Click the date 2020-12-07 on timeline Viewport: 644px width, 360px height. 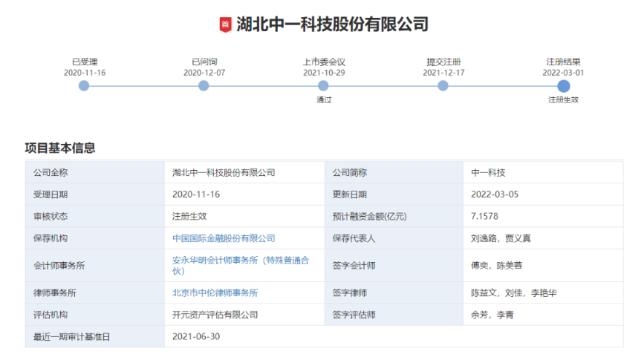pos(204,73)
